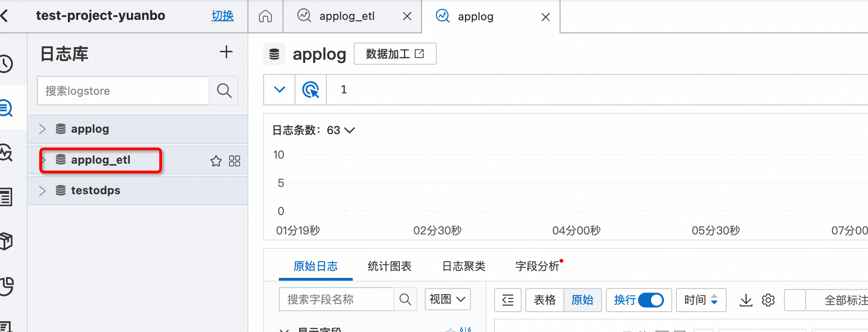This screenshot has height=332, width=868.
Task: Toggle the 换行 line wrap switch
Action: point(651,300)
